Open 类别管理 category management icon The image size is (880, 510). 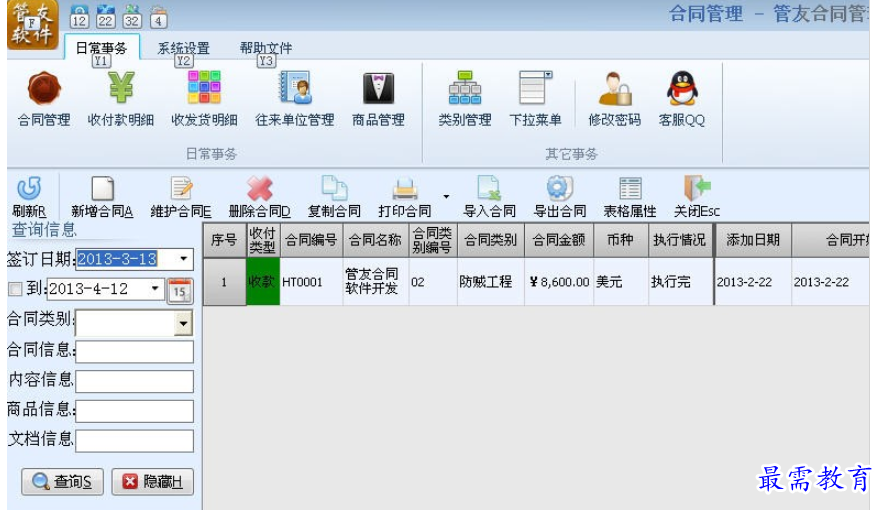tap(465, 88)
